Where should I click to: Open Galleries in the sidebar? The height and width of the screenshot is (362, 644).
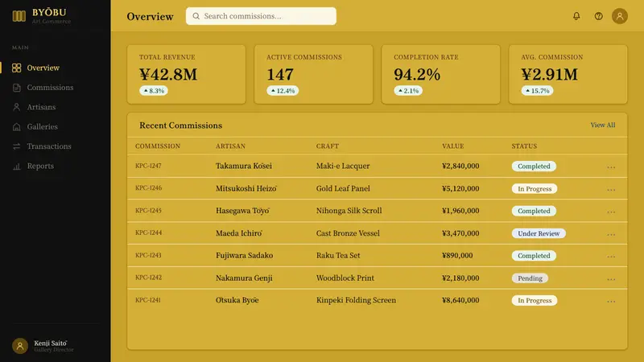click(x=55, y=127)
